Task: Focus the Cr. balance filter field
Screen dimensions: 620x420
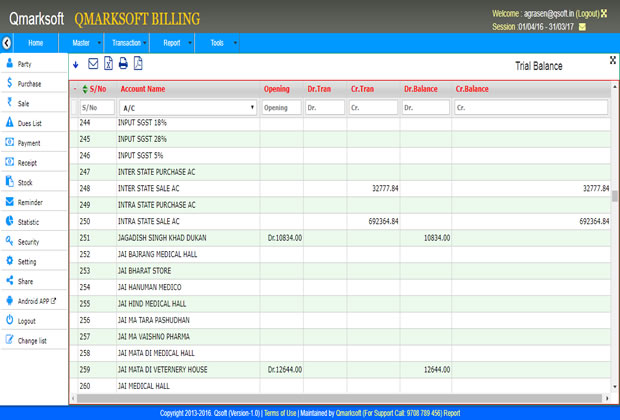Action: [x=531, y=108]
